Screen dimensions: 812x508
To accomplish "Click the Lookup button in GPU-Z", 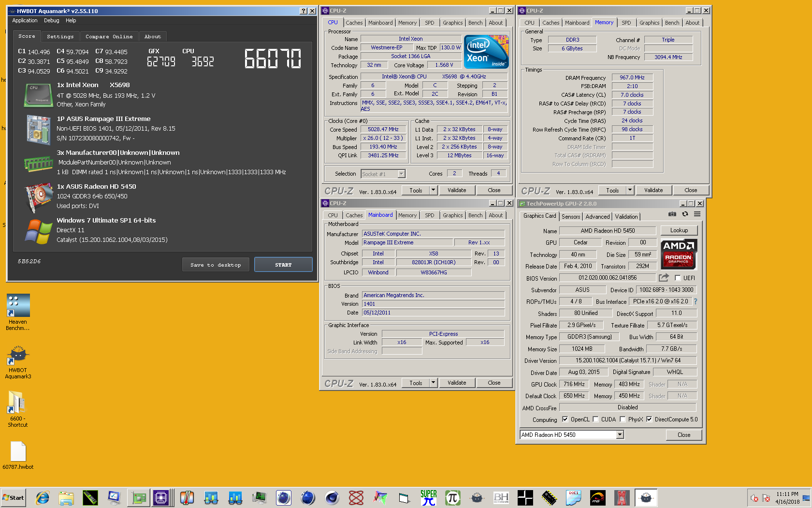I will tap(679, 230).
